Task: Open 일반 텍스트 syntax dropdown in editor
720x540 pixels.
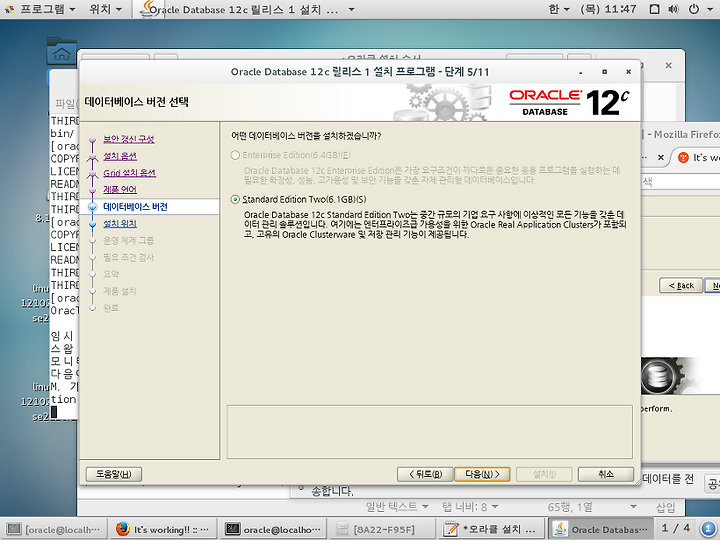Action: coord(397,507)
